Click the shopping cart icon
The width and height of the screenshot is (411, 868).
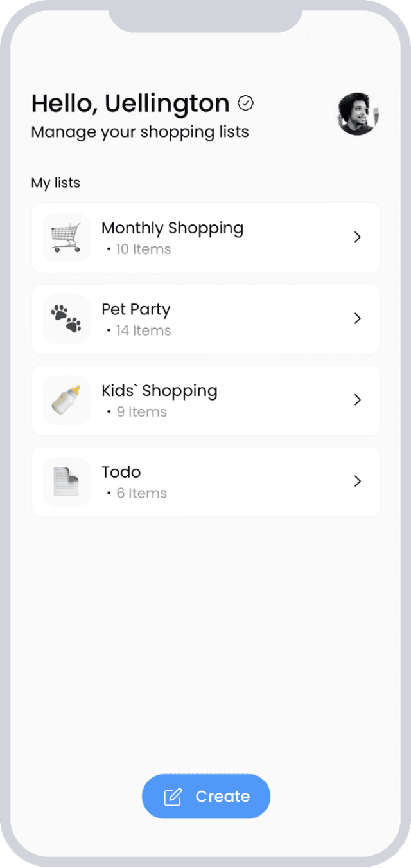pos(67,237)
